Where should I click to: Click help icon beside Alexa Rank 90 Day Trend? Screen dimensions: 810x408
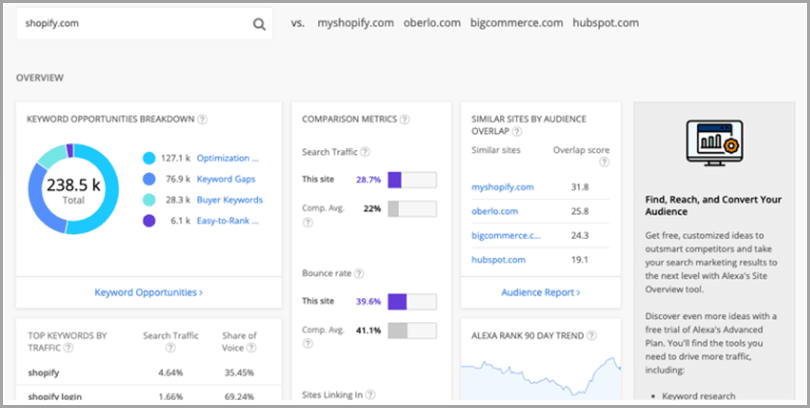coord(591,336)
